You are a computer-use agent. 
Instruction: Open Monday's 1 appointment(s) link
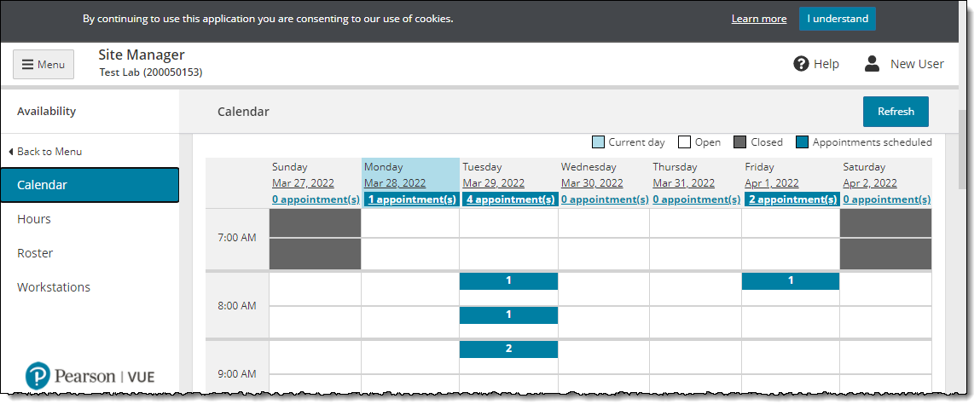coord(411,199)
